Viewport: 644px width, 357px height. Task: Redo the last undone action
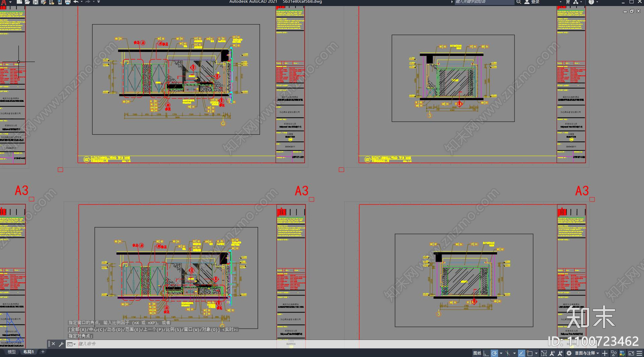[x=87, y=2]
